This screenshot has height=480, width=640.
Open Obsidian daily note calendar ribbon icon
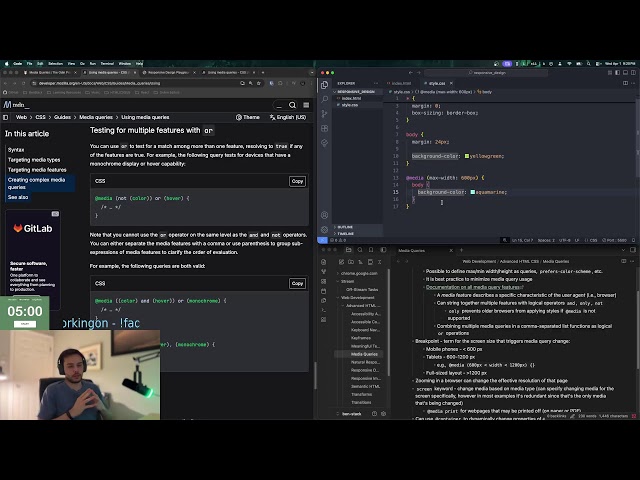pyautogui.click(x=324, y=291)
